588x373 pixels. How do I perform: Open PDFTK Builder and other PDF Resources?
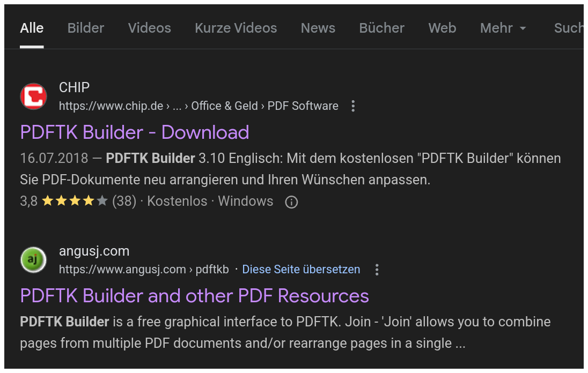coord(195,296)
